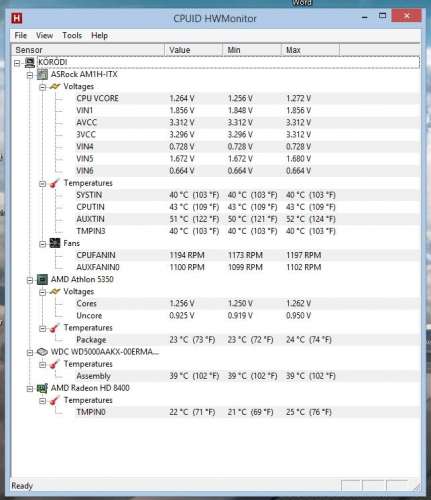Select the Assembly temperature row
Screen dimensions: 431x500
247,376
